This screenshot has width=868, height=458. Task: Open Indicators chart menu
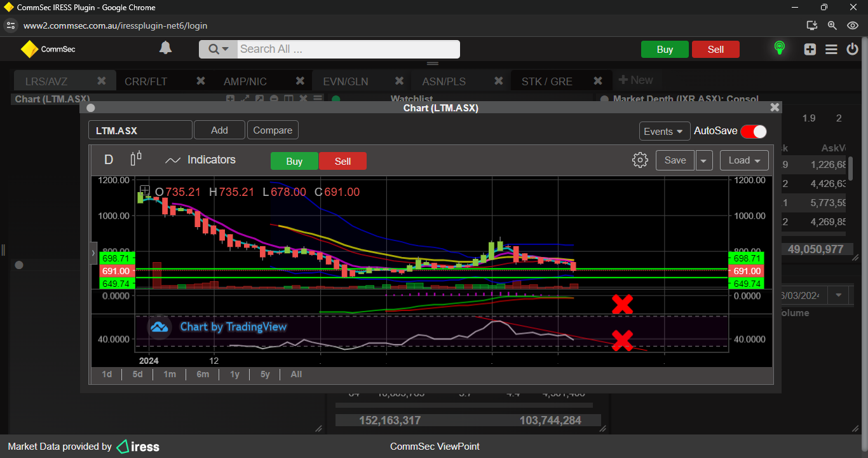[x=200, y=160]
